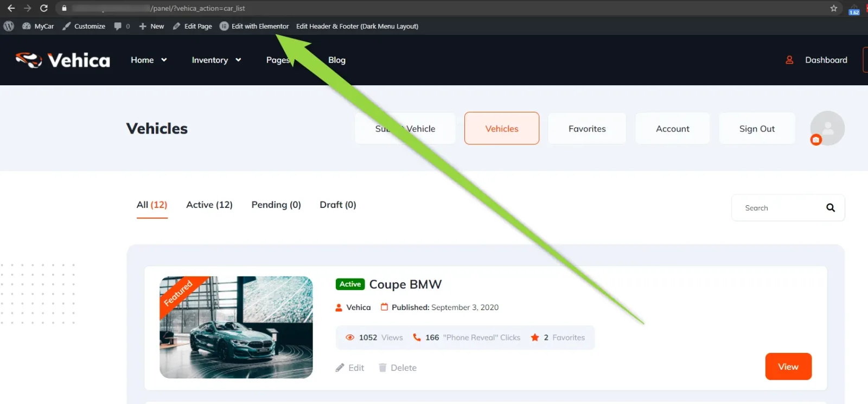Open Edit Header & Footer link
The height and width of the screenshot is (404, 868).
(357, 26)
